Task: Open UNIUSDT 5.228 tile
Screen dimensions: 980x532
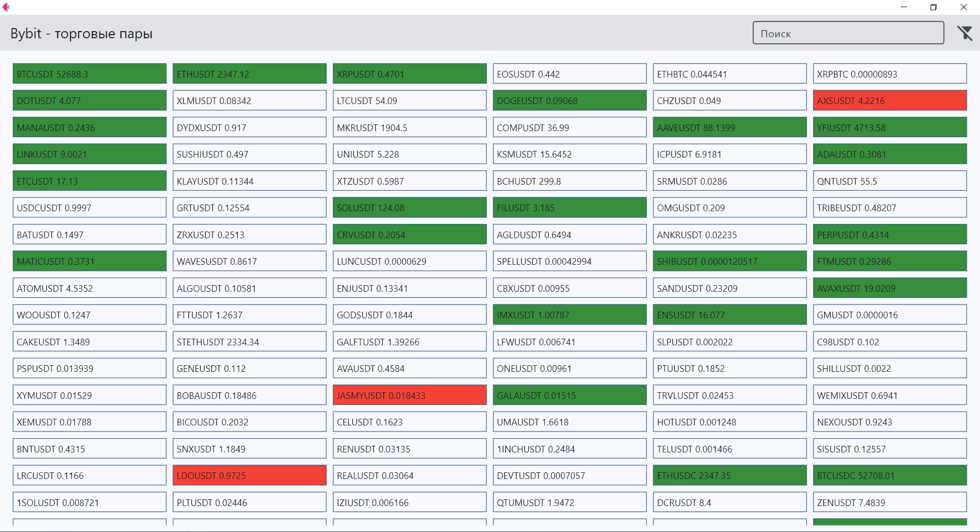Action: (409, 154)
